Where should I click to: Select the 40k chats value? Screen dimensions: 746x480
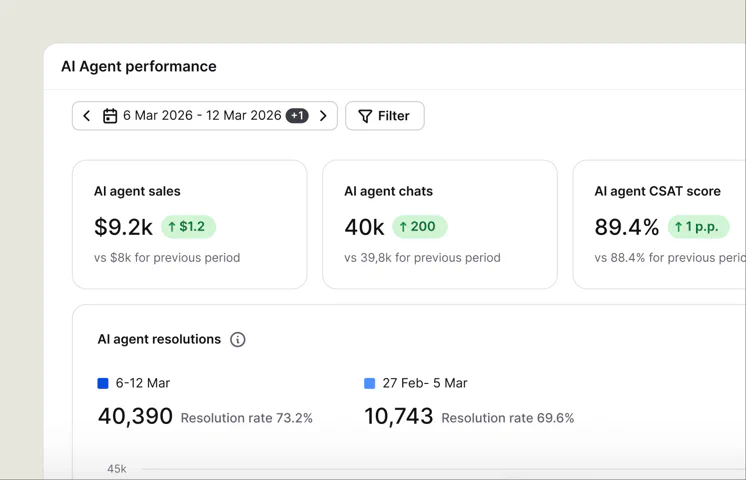tap(364, 227)
